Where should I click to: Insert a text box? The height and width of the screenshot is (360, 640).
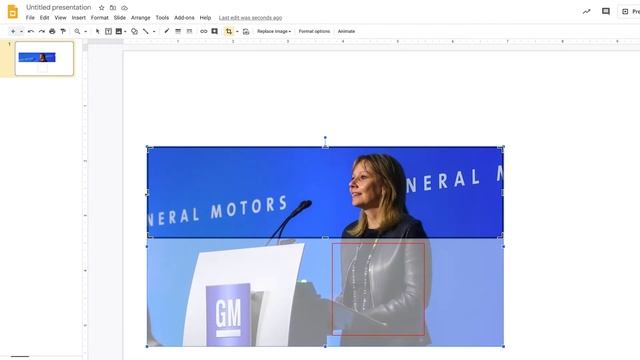point(109,31)
